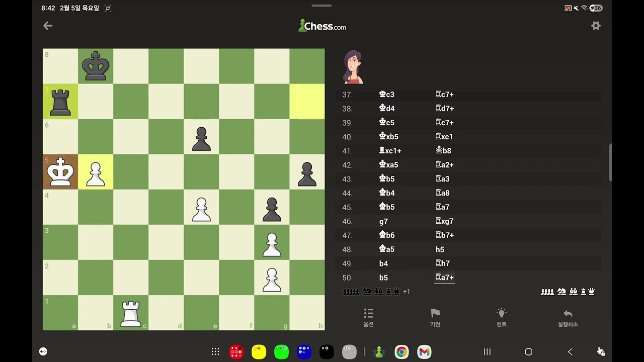Open recent apps navigation button
The width and height of the screenshot is (644, 362).
point(487,352)
